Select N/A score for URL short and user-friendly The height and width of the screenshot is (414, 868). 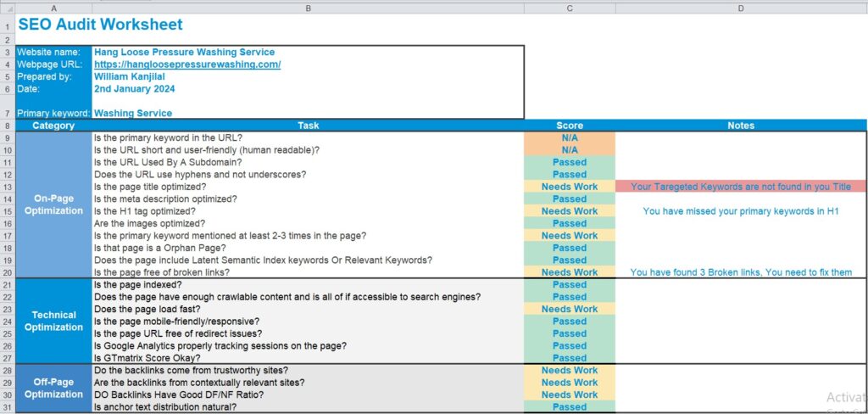click(x=570, y=149)
